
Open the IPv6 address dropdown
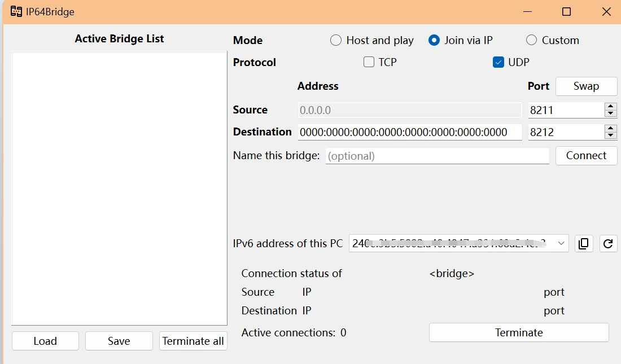(561, 243)
